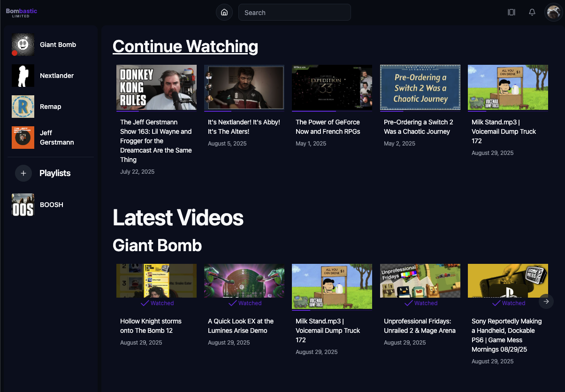
Task: Click the May 1, 2025 date
Action: tap(311, 144)
